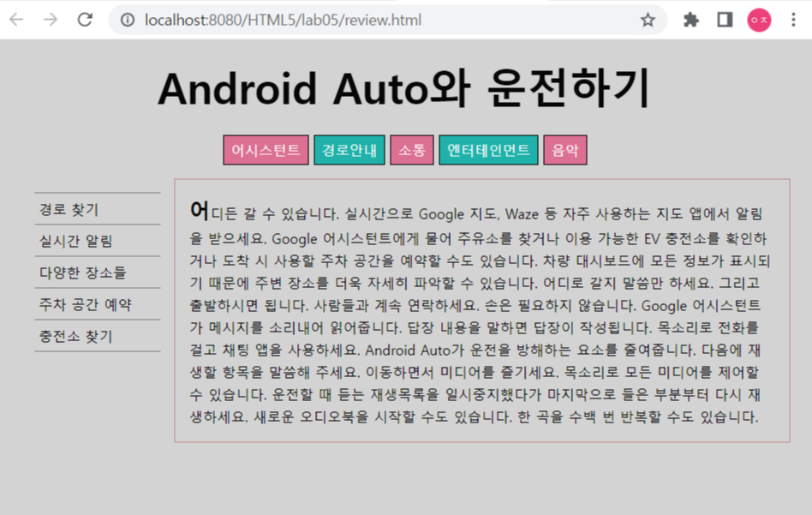812x515 pixels.
Task: Open the extensions puzzle icon
Action: 691,21
